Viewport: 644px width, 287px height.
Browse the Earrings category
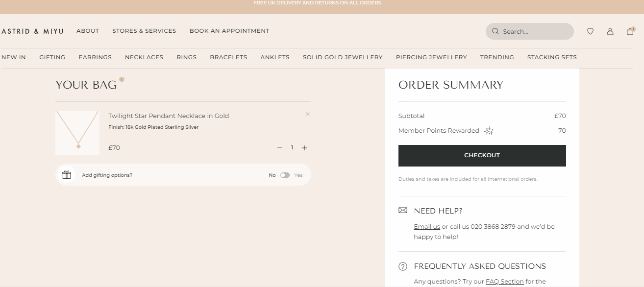(95, 57)
